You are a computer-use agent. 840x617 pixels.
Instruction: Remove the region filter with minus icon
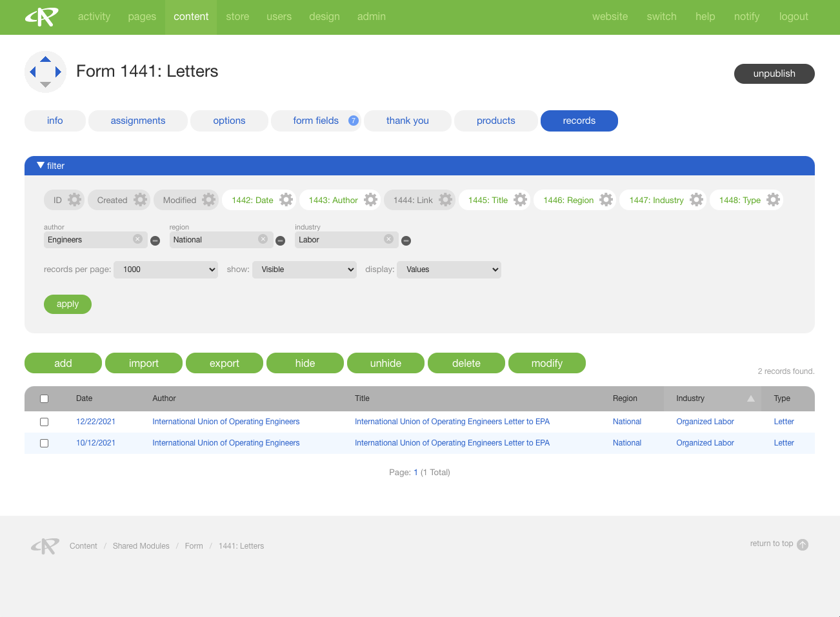280,240
